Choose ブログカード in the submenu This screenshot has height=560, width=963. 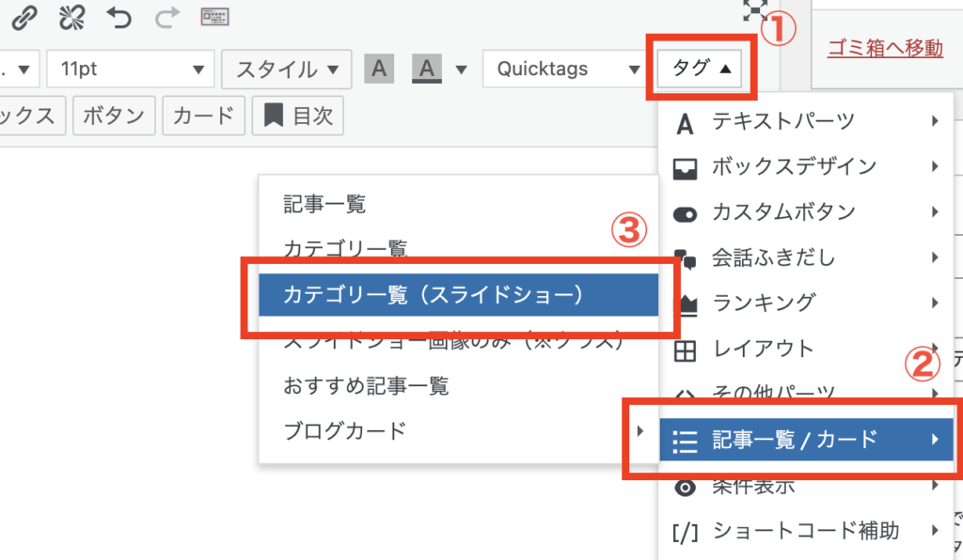(x=345, y=431)
